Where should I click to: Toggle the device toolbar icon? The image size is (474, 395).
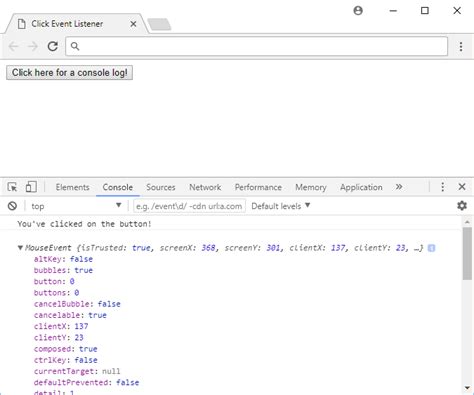[31, 187]
